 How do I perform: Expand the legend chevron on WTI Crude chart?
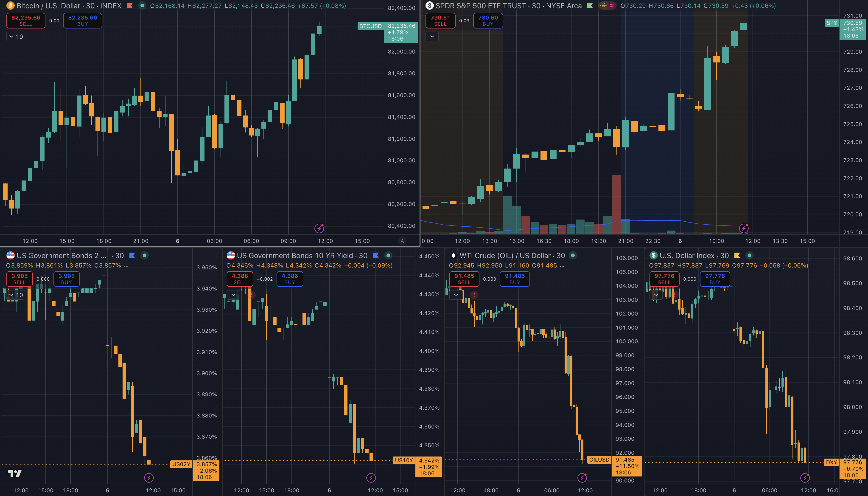[x=456, y=295]
